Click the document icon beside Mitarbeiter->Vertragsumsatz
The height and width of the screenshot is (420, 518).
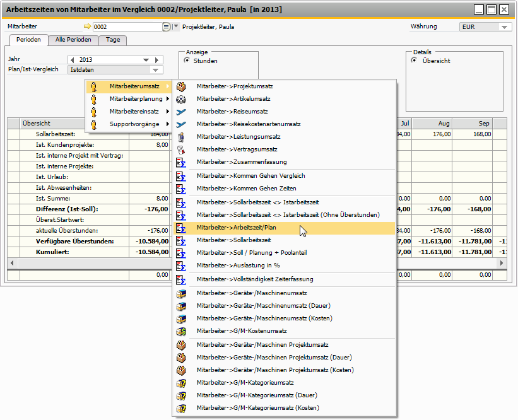click(x=181, y=149)
